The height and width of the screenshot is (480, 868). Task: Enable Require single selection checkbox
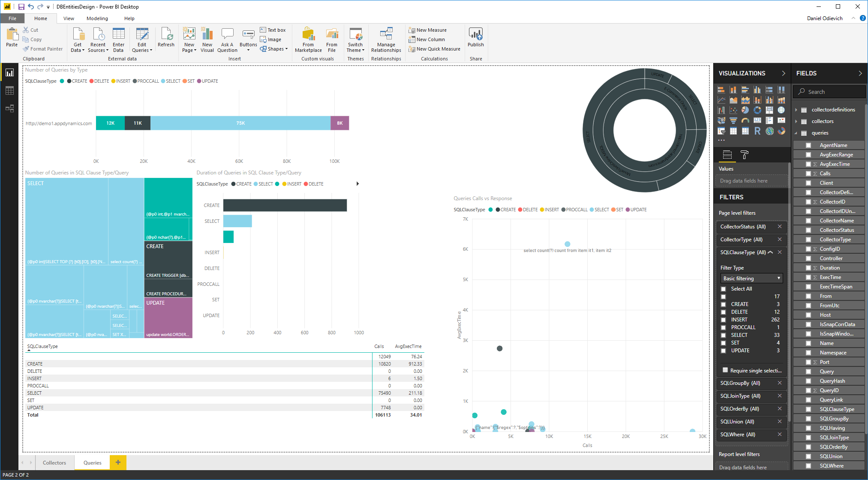tap(725, 370)
